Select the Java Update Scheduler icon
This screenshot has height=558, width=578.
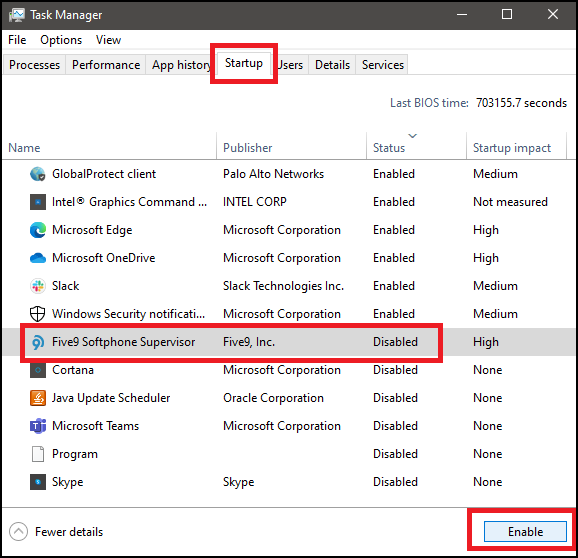click(38, 398)
